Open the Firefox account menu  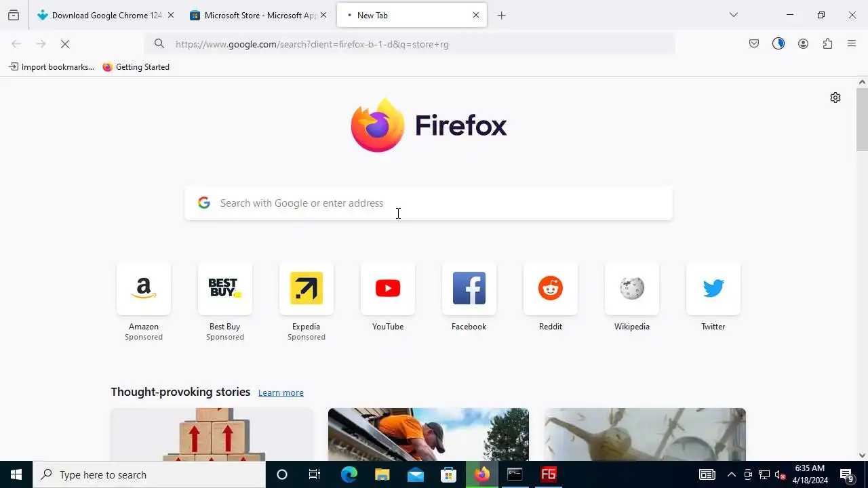(803, 44)
